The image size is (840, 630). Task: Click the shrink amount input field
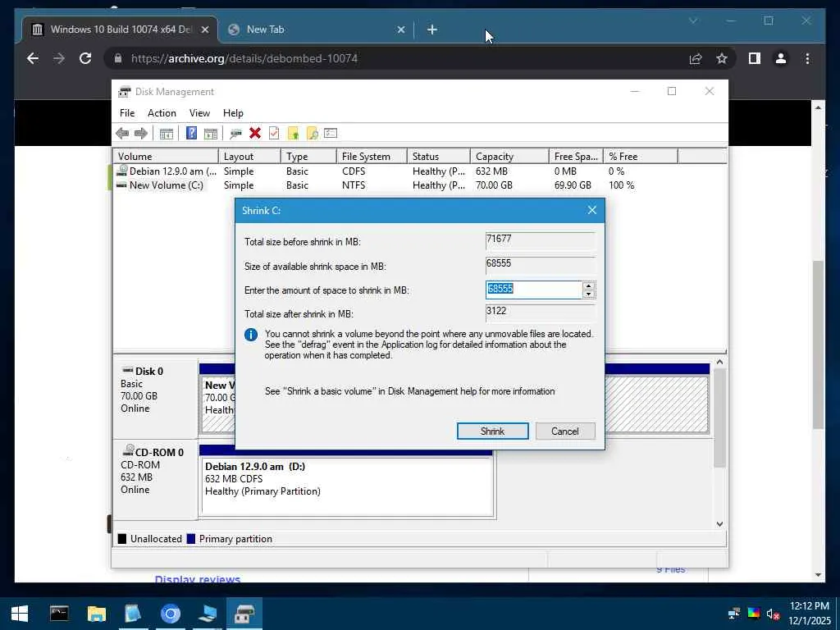533,290
